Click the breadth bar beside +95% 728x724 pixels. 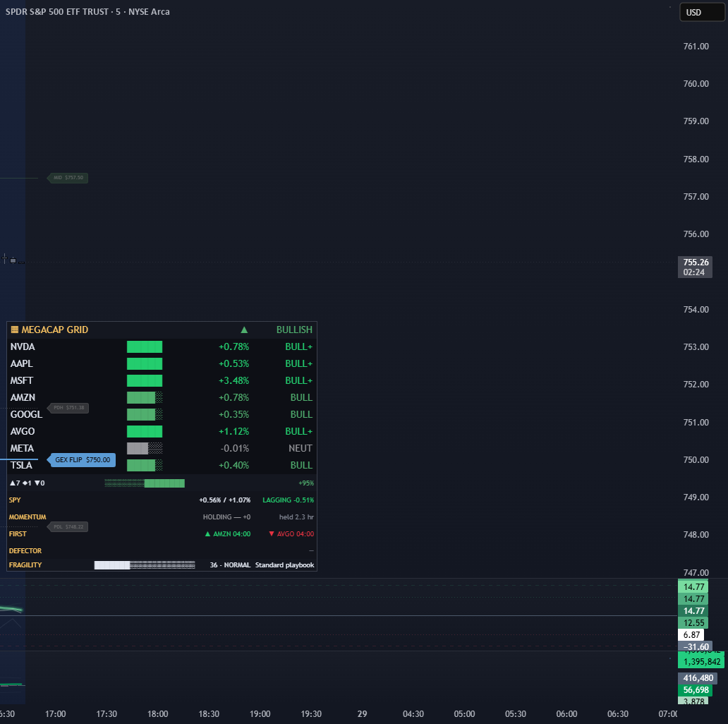145,483
